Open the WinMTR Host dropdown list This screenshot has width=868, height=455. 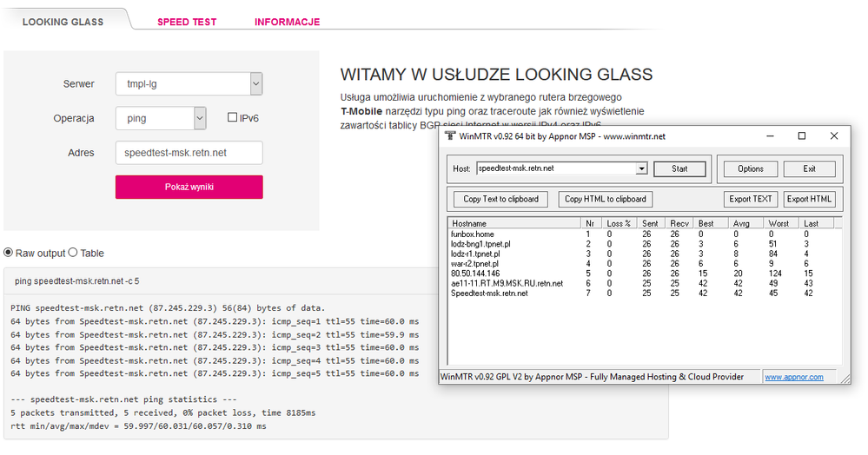tap(642, 169)
